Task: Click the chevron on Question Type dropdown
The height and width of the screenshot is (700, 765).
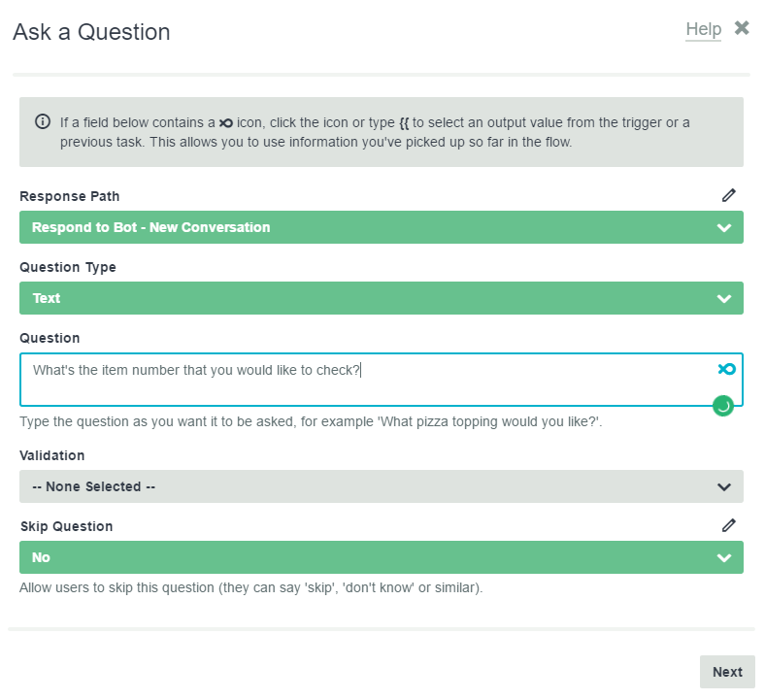Action: coord(724,298)
